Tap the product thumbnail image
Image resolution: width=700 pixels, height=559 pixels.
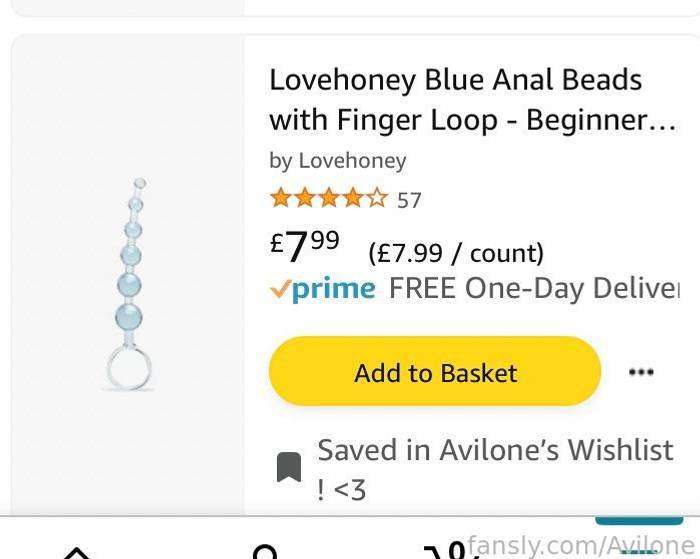(x=129, y=284)
